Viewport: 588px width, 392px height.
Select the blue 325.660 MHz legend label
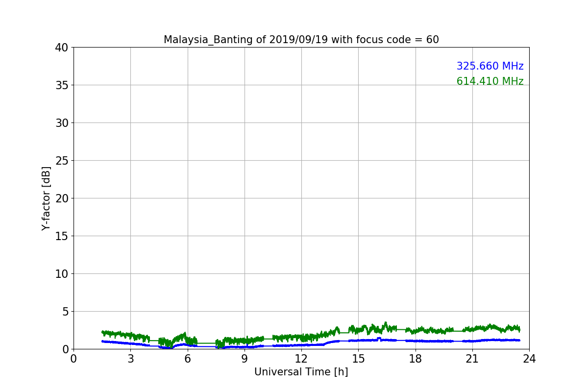click(490, 66)
